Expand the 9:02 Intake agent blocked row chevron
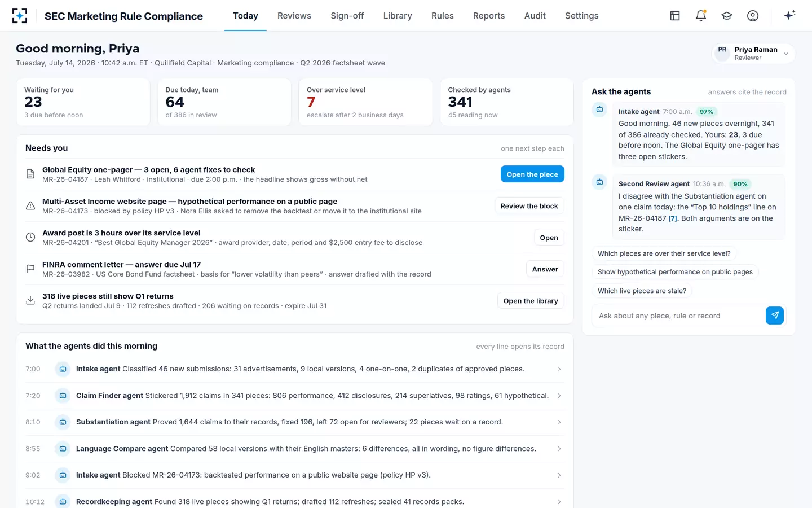The width and height of the screenshot is (812, 508). point(559,475)
